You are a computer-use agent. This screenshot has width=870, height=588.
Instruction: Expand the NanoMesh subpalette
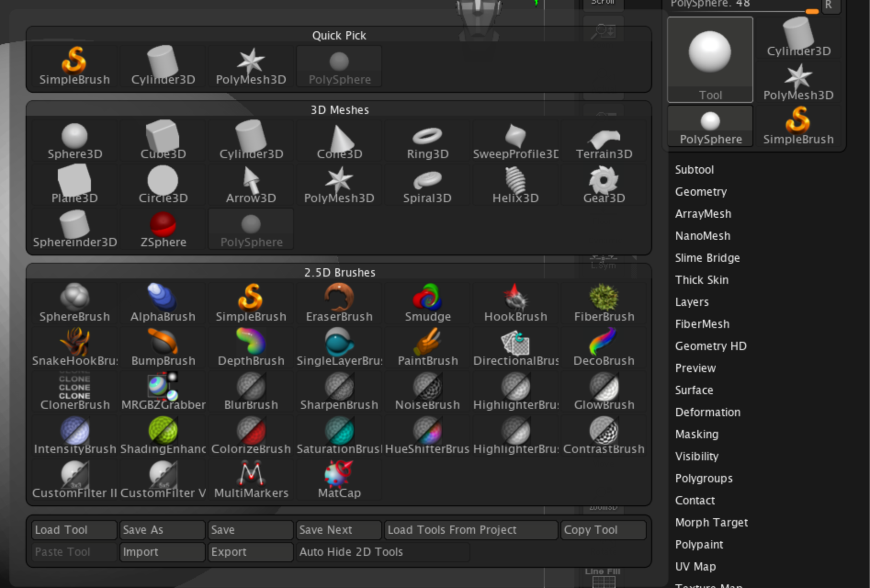point(702,236)
